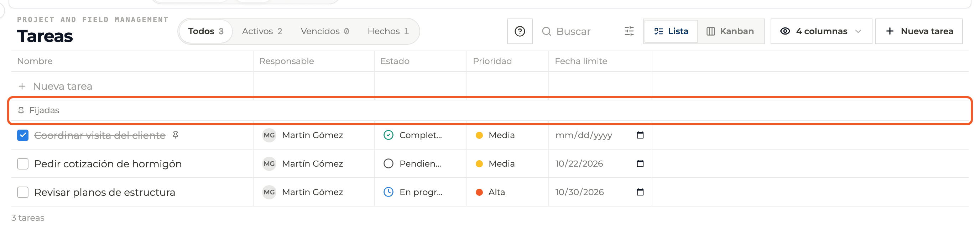The image size is (980, 235).
Task: Click the Nueva tarea button at top right
Action: point(919,31)
